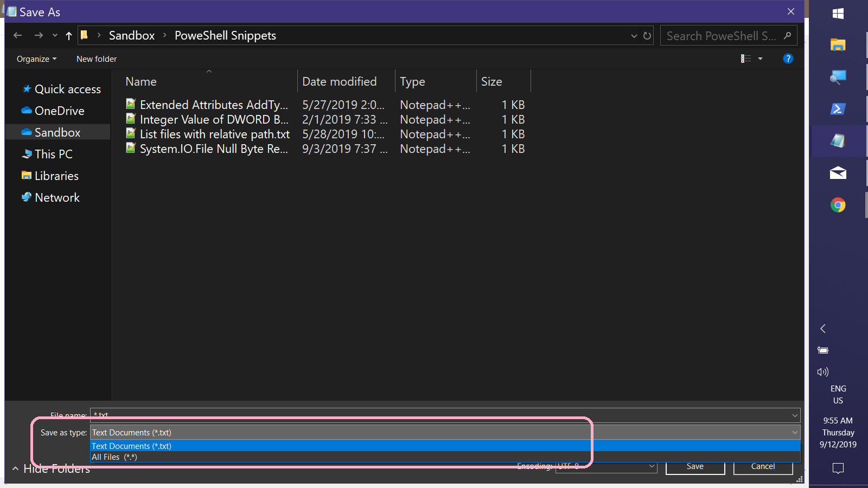The height and width of the screenshot is (488, 868).
Task: Select This PC in navigation pane
Action: point(47,154)
